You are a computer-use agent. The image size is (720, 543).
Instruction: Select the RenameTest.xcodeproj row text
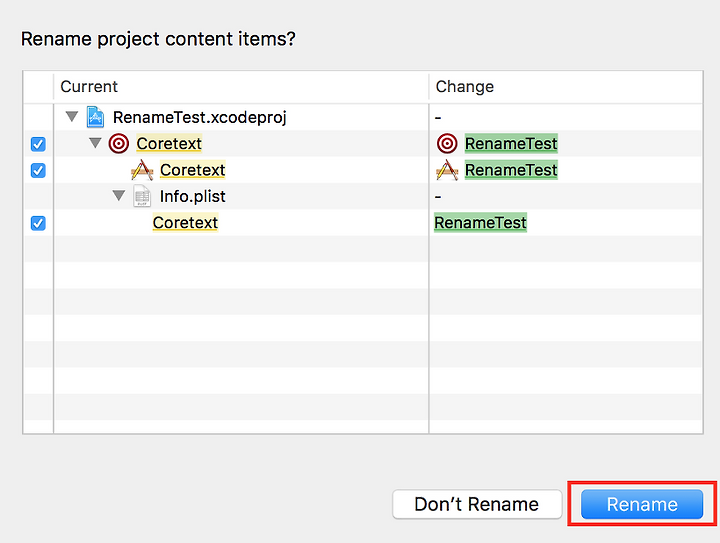(x=200, y=118)
